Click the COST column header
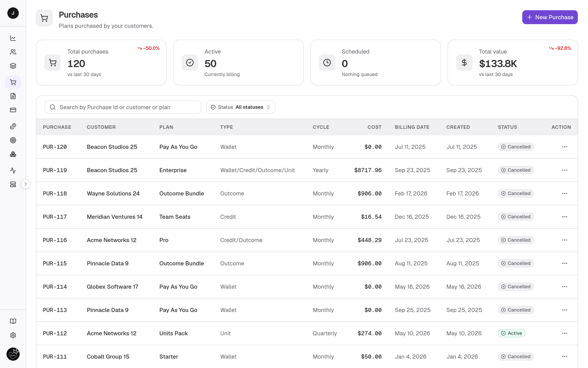This screenshot has width=588, height=368. pyautogui.click(x=374, y=127)
